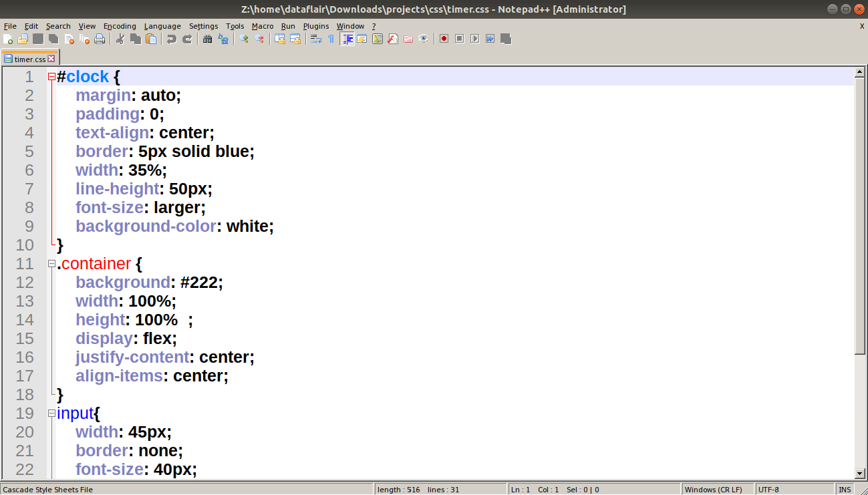Toggle INS insert mode in status bar

pos(845,490)
